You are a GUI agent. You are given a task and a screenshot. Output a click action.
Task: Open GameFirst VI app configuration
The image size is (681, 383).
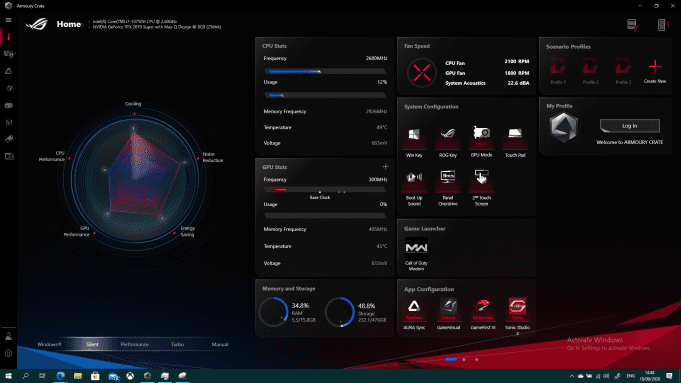point(483,314)
